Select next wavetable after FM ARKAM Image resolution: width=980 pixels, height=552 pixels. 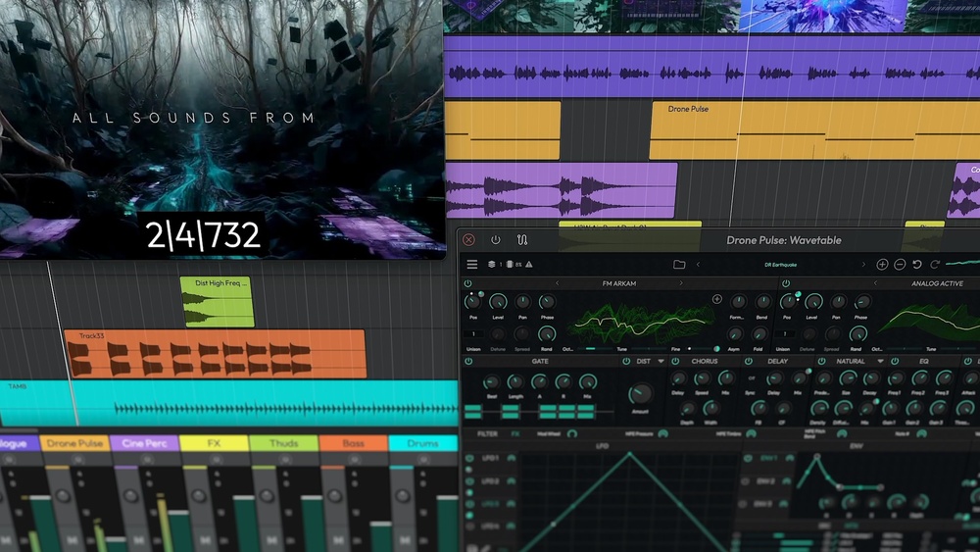coord(681,283)
